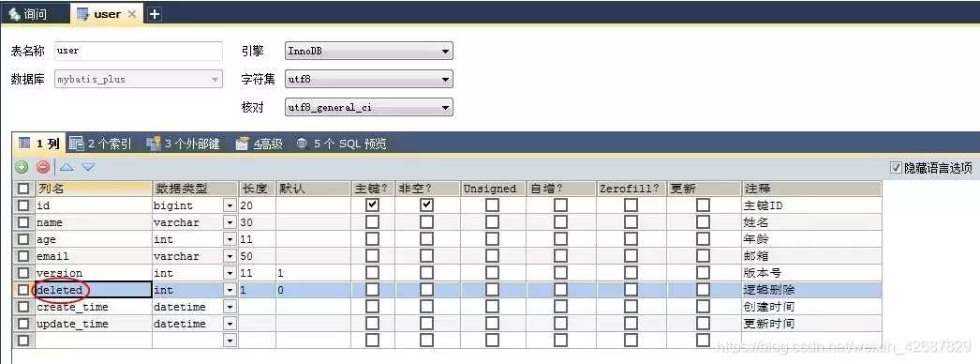Screen dimensions: 980x364
Task: Open data type dropdown for update_time row
Action: 230,324
